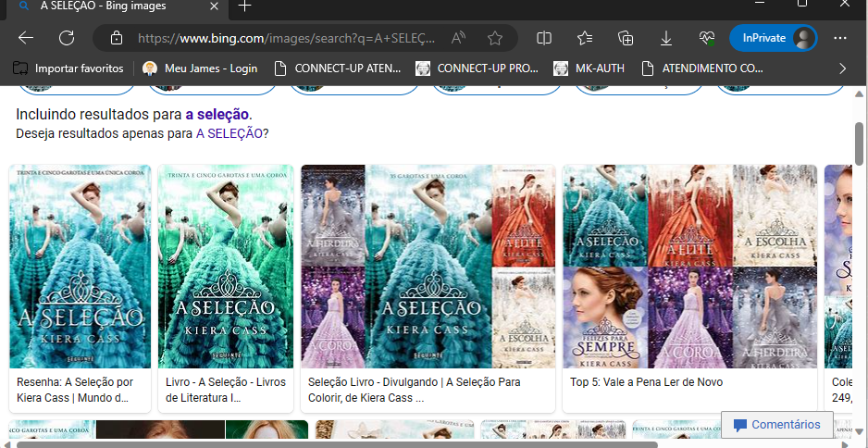Reload the Bing images page
This screenshot has height=448, width=868.
click(67, 38)
